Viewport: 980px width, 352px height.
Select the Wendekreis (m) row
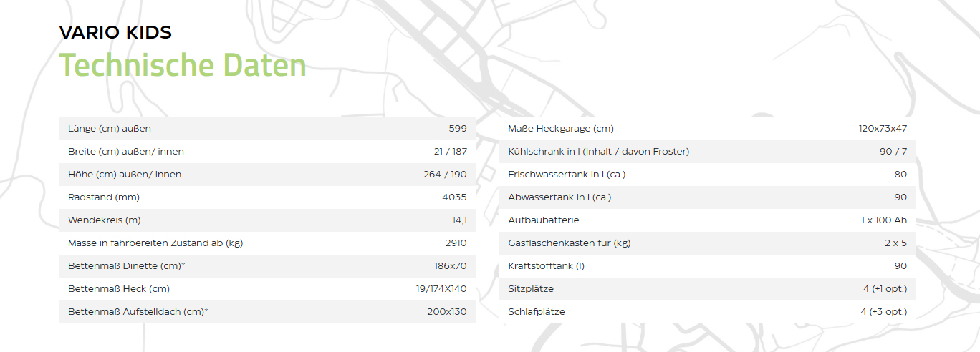click(267, 220)
